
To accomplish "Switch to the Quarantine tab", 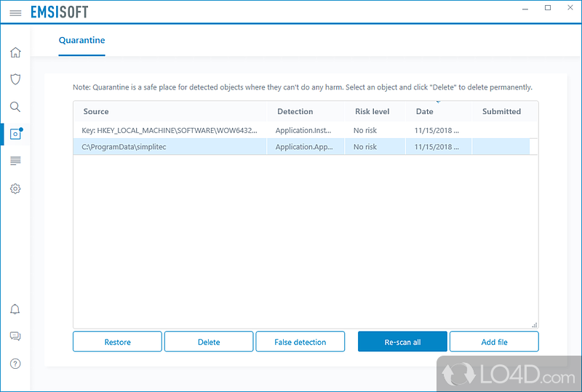I will (x=81, y=40).
